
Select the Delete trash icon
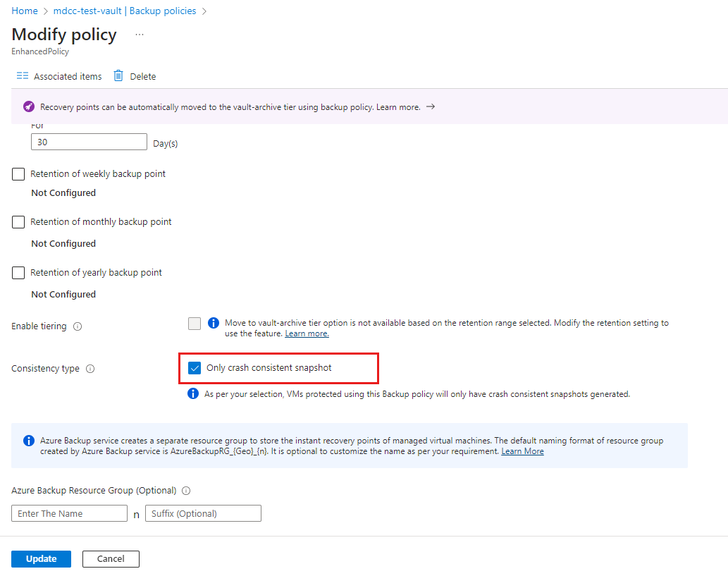tap(118, 76)
